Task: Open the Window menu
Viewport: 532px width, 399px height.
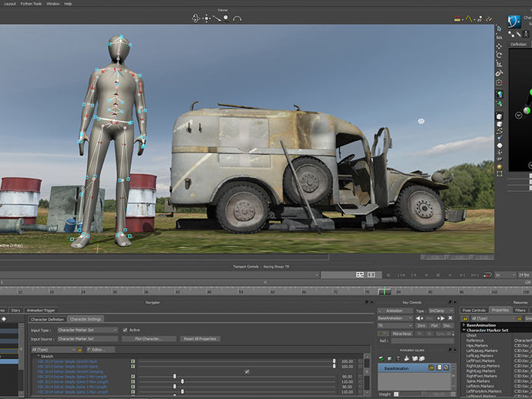Action: pyautogui.click(x=53, y=4)
